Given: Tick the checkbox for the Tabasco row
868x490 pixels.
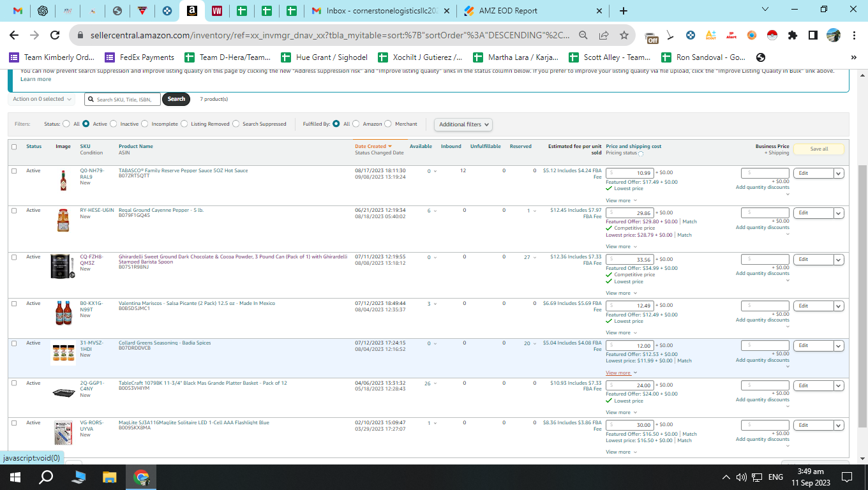Looking at the screenshot, I should [14, 171].
